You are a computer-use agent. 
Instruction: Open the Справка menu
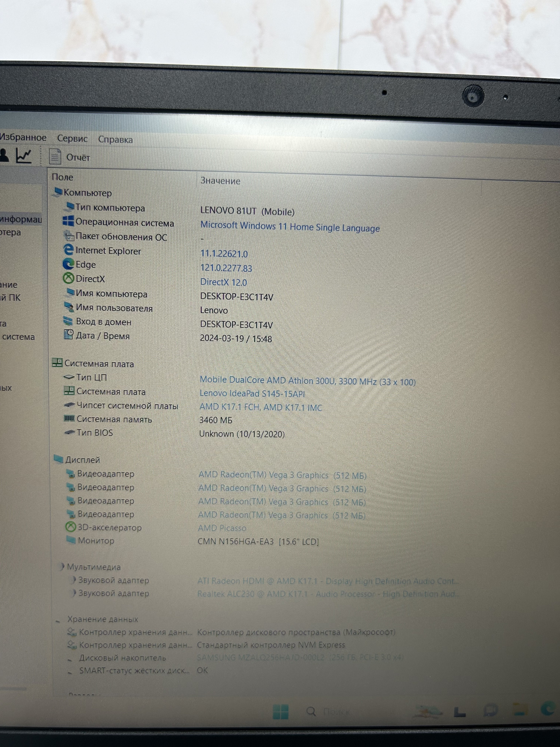coord(115,140)
